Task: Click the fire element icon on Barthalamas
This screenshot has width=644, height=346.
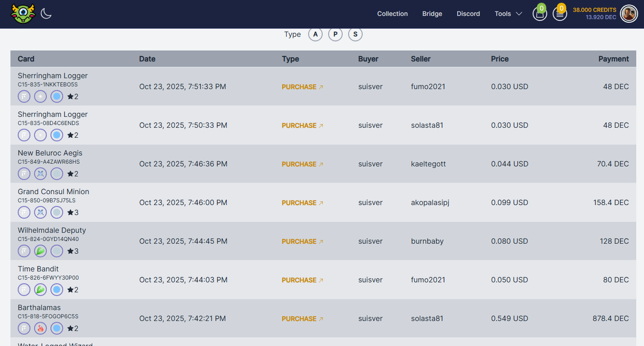Action: point(40,328)
